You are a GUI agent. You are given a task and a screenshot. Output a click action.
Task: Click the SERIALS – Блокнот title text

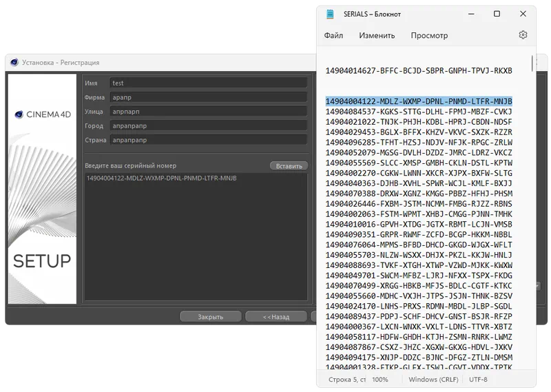(372, 14)
